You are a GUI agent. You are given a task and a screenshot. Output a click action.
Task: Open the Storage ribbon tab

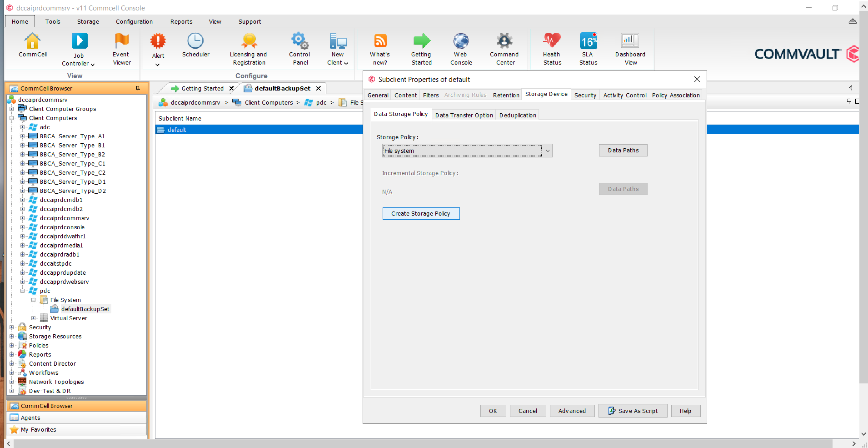tap(88, 21)
